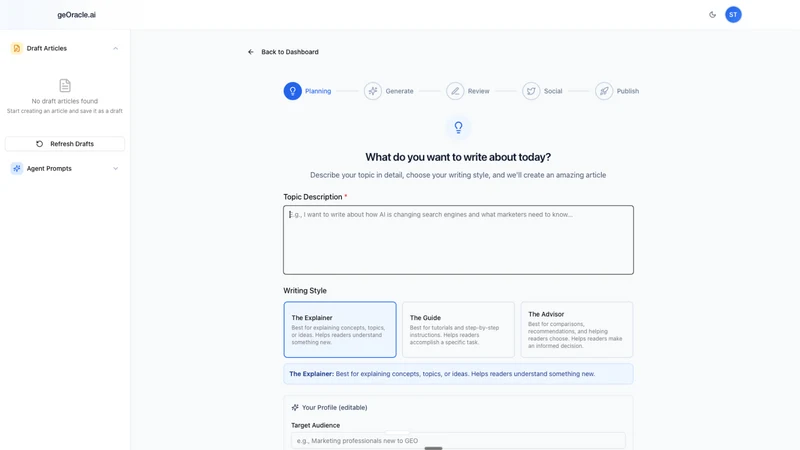Click the refresh arrow icon in Refresh Drafts

click(x=39, y=144)
